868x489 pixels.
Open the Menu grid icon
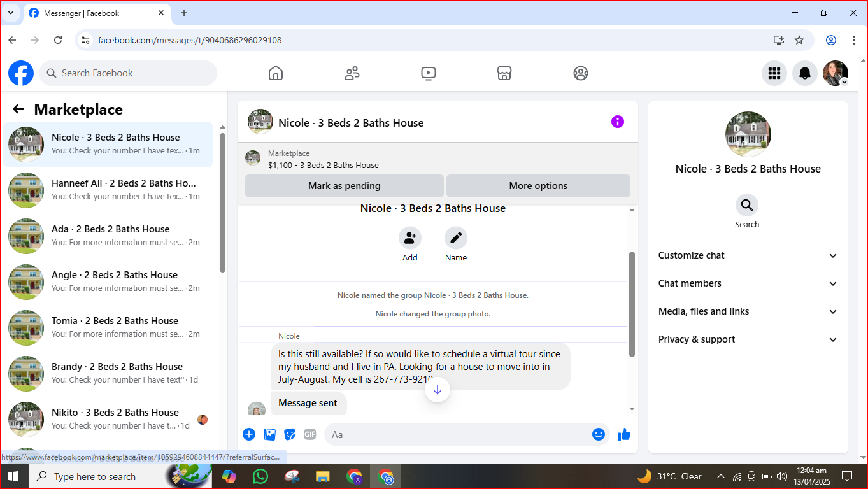point(774,73)
